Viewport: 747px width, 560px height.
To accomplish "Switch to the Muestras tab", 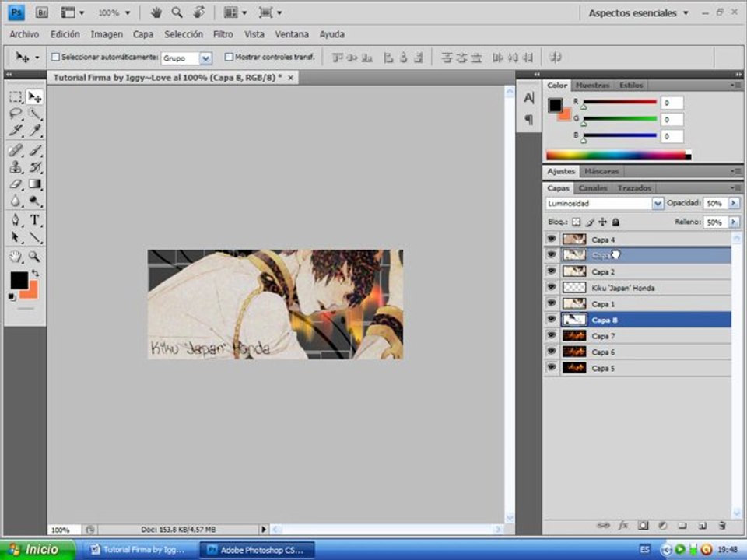I will click(x=592, y=86).
